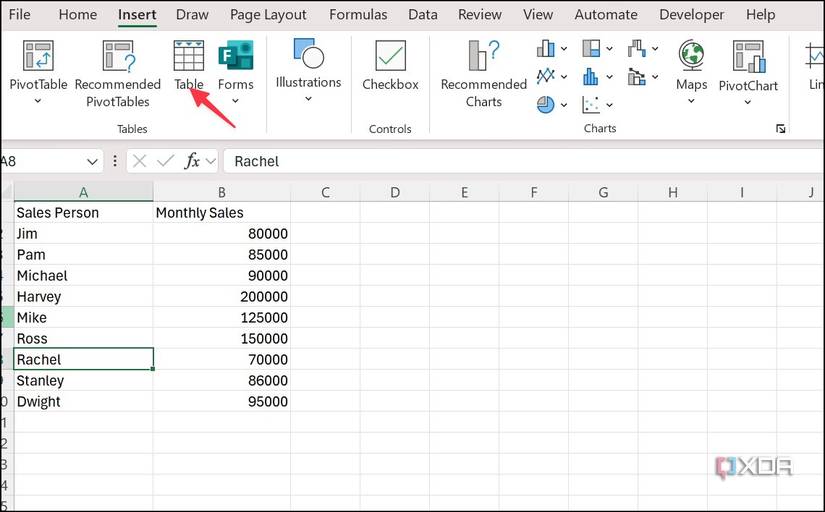Screen dimensions: 825x512
Task: Open the Charts dialog launcher
Action: (781, 129)
